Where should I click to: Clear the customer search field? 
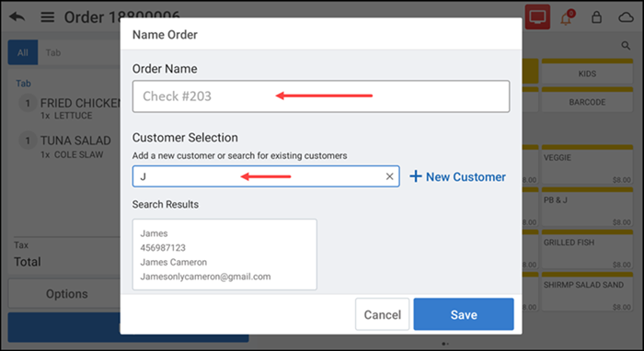(x=389, y=176)
